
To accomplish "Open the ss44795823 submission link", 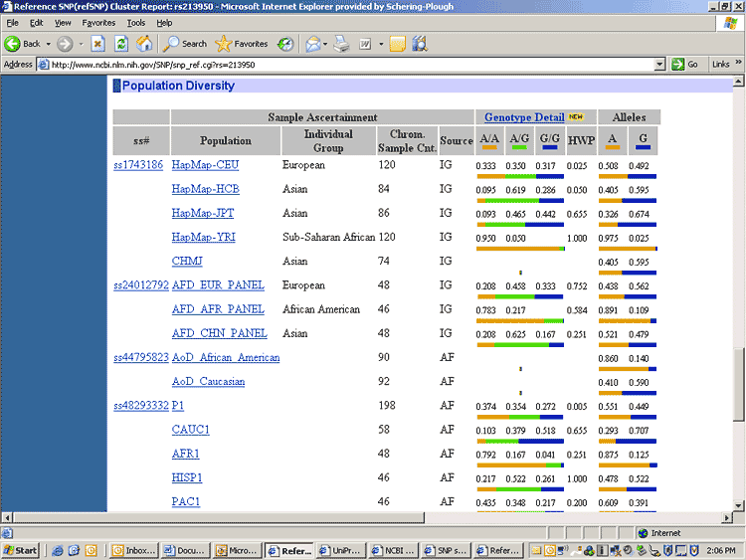I will tap(141, 357).
